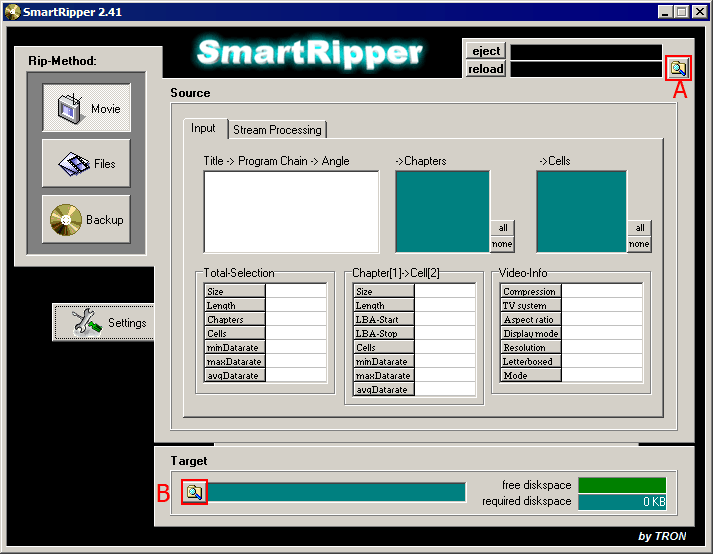This screenshot has width=713, height=554.
Task: Click the Cells list box
Action: (582, 212)
